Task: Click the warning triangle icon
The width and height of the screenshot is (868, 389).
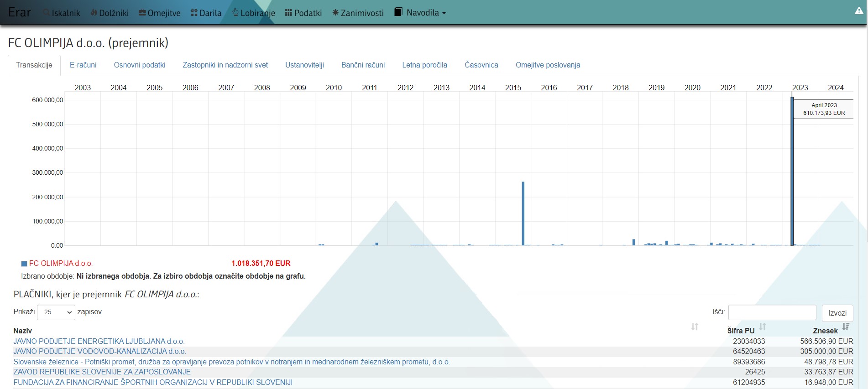Action: 859,11
